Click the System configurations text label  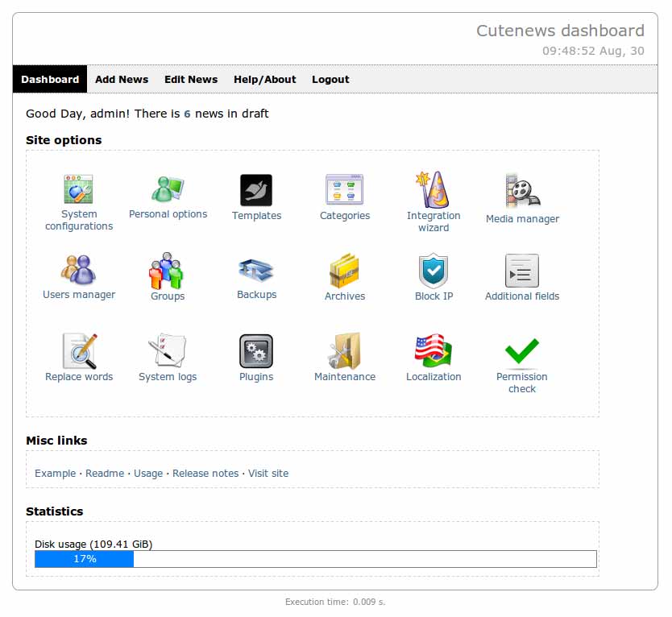tap(79, 220)
